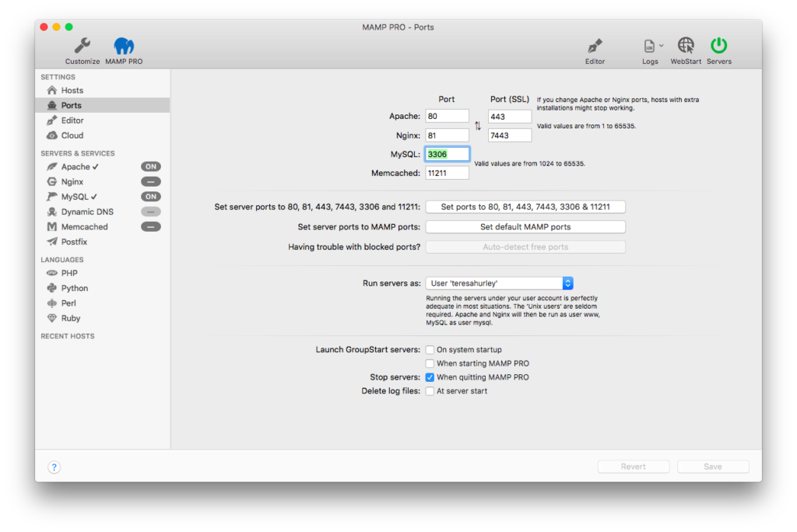Click the Perl language icon
This screenshot has width=797, height=532.
click(52, 303)
